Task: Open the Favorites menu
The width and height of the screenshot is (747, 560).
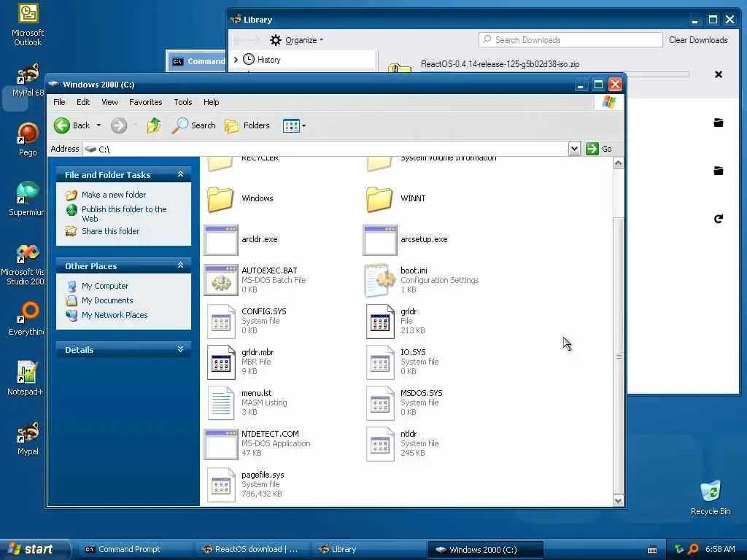Action: click(146, 102)
